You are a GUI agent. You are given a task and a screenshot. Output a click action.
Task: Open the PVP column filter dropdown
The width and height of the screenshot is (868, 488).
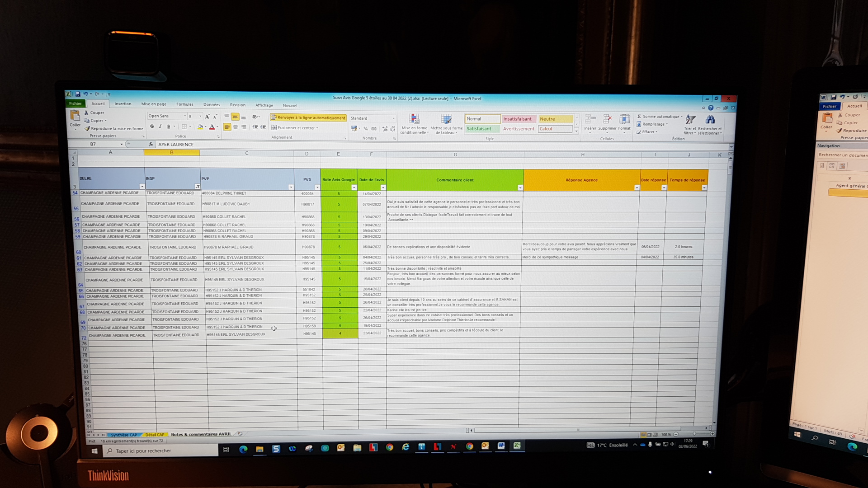291,187
